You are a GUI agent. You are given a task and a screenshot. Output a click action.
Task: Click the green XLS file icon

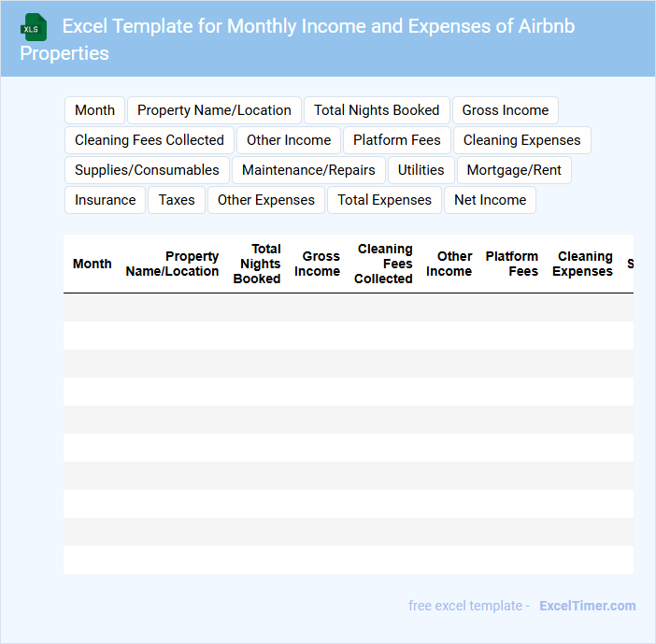[x=34, y=27]
